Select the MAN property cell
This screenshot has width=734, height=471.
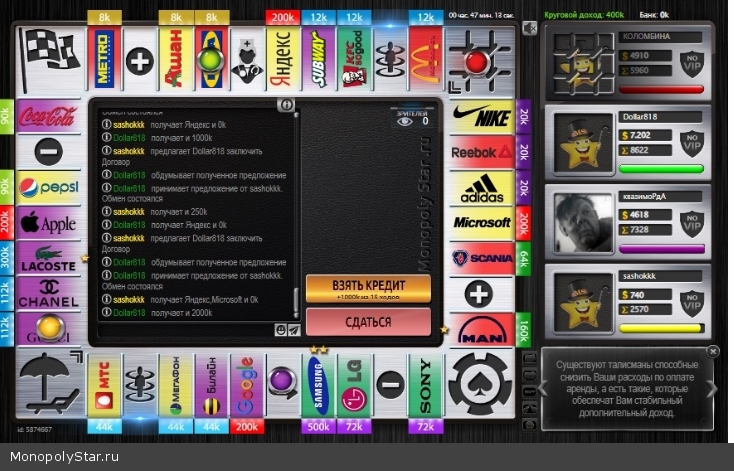482,330
